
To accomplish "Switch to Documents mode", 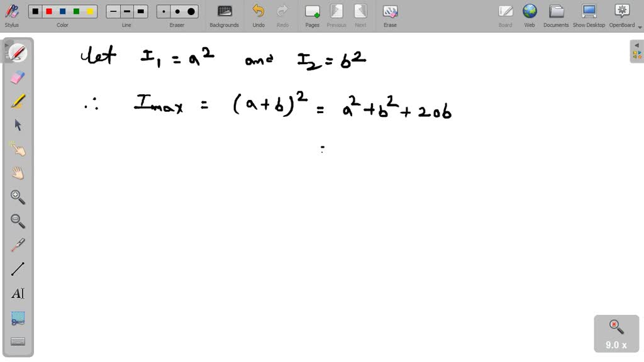I will [x=555, y=15].
